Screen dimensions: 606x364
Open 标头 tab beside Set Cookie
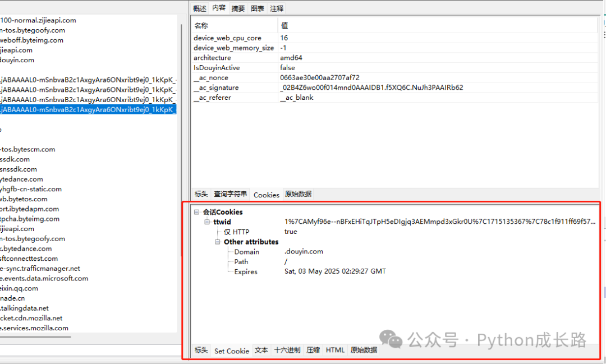coord(201,350)
